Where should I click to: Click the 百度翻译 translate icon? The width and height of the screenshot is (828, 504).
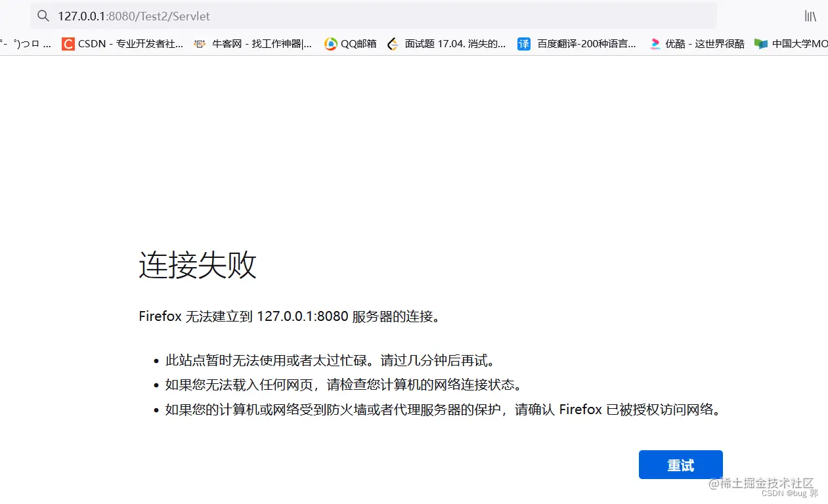point(523,43)
